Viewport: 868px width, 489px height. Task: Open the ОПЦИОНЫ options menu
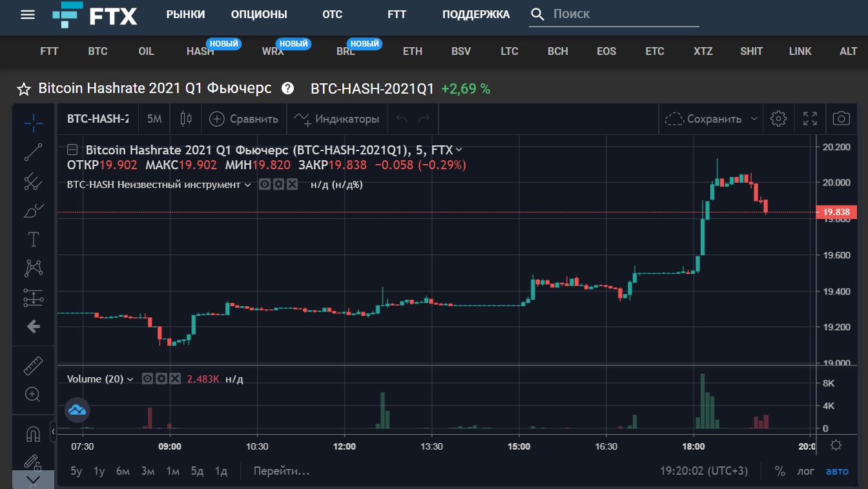[x=259, y=14]
